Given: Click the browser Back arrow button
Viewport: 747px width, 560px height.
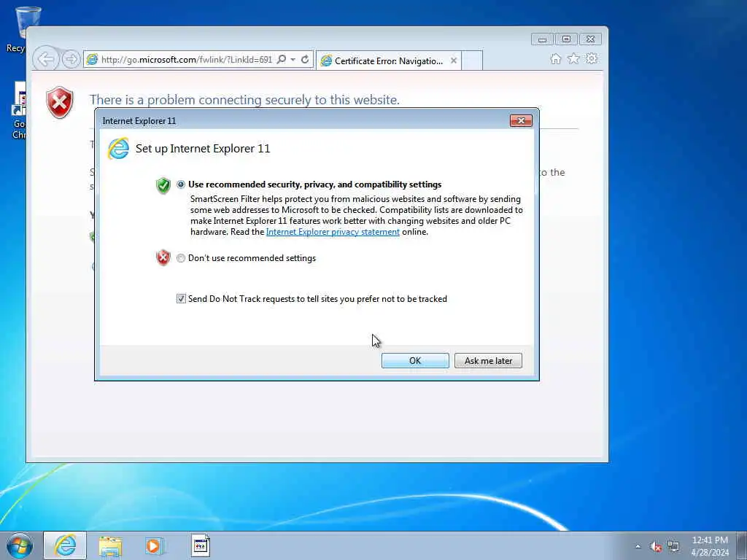Looking at the screenshot, I should click(45, 59).
